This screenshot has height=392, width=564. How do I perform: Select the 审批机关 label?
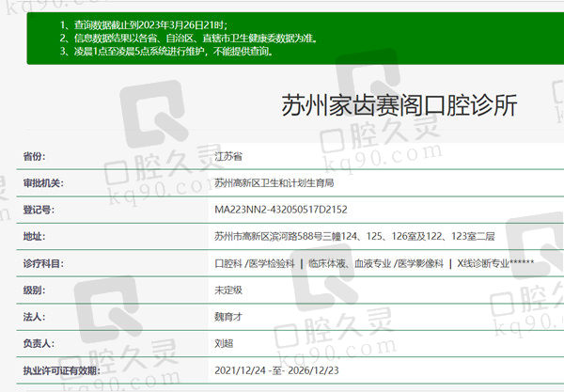[x=43, y=183]
